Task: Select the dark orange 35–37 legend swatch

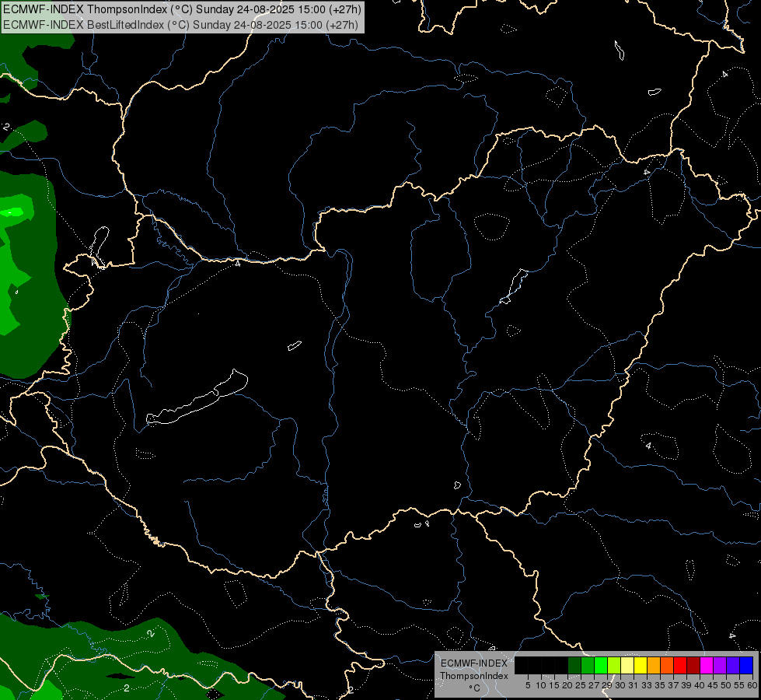Action: 667,665
